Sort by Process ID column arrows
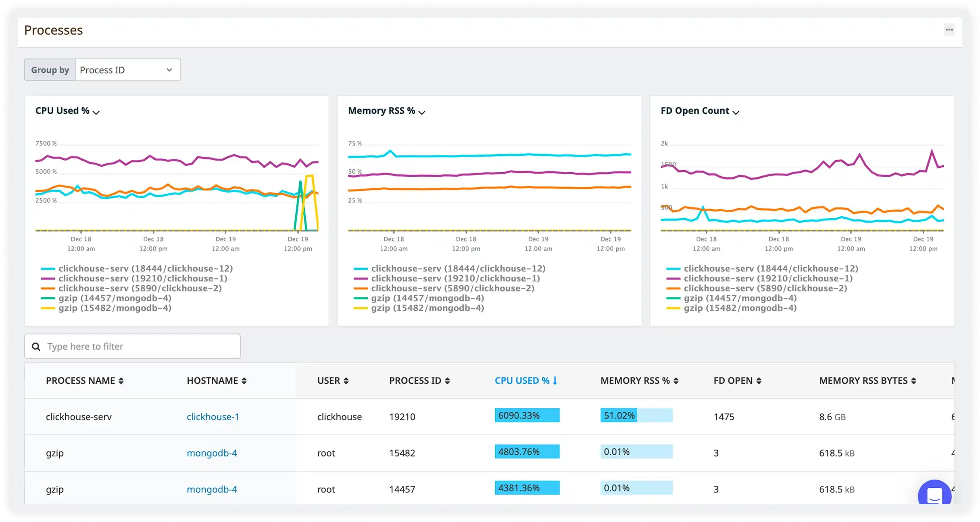The width and height of the screenshot is (980, 522). pos(447,381)
